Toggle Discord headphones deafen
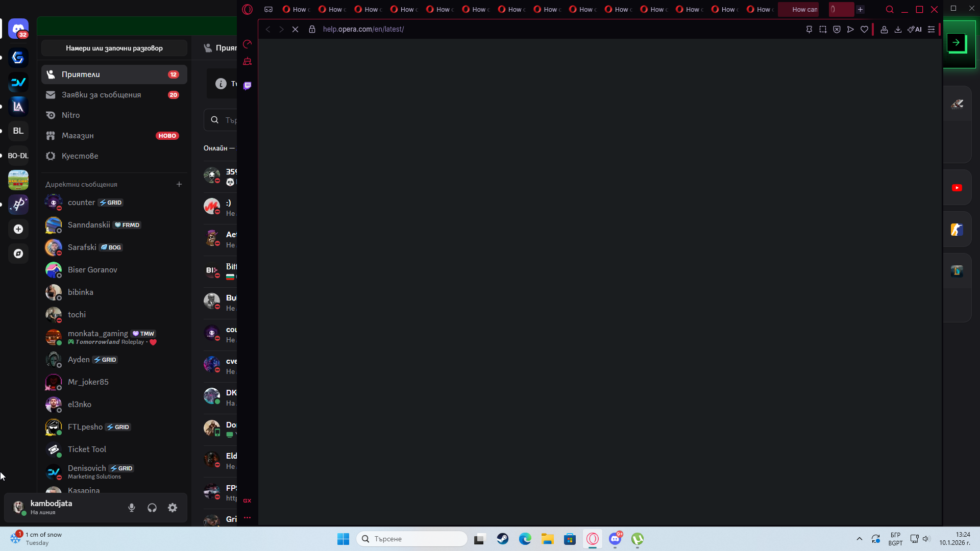This screenshot has height=551, width=980. click(152, 508)
